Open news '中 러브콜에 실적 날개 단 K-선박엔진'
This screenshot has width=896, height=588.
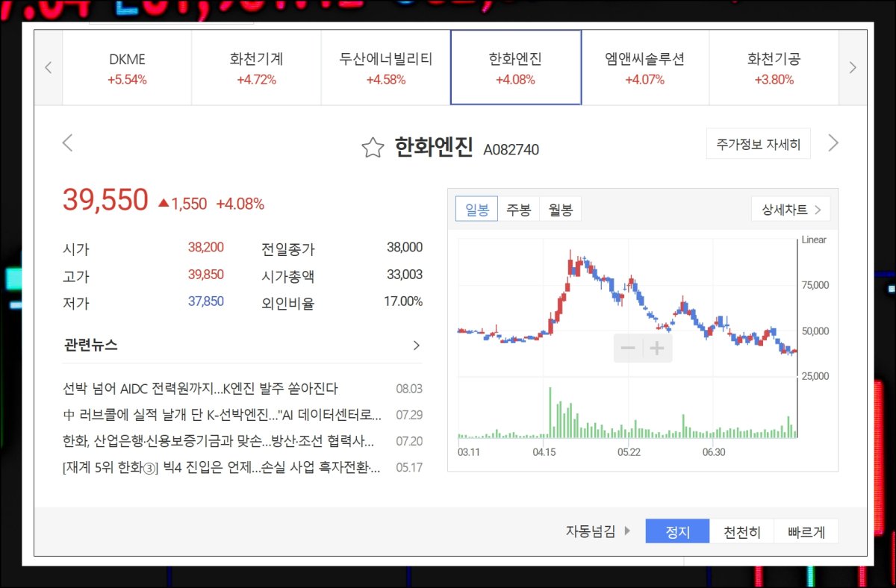pos(223,415)
